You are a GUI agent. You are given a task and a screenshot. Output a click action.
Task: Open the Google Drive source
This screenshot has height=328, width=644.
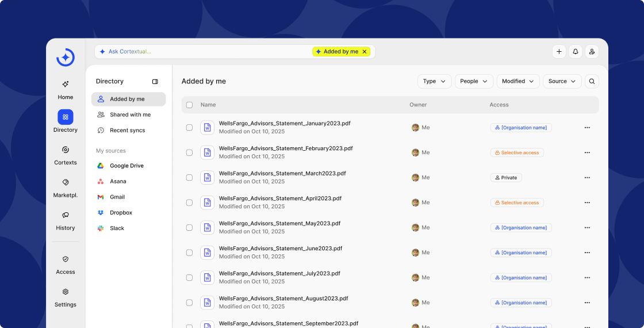pyautogui.click(x=126, y=166)
